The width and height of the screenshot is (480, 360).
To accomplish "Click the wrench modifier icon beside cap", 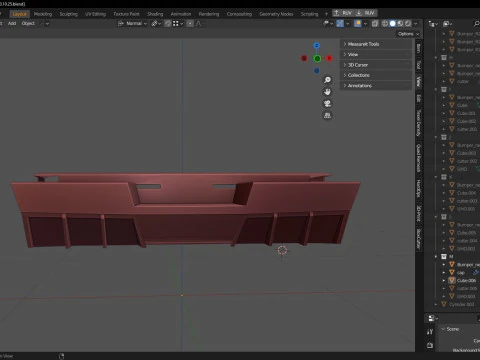I will click(476, 273).
